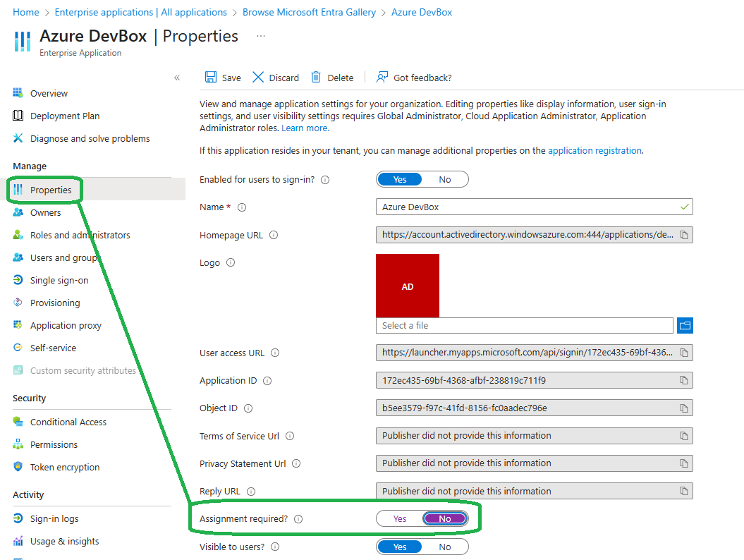Show info tooltip for Privacy Statement Url
The image size is (744, 560).
tap(297, 463)
